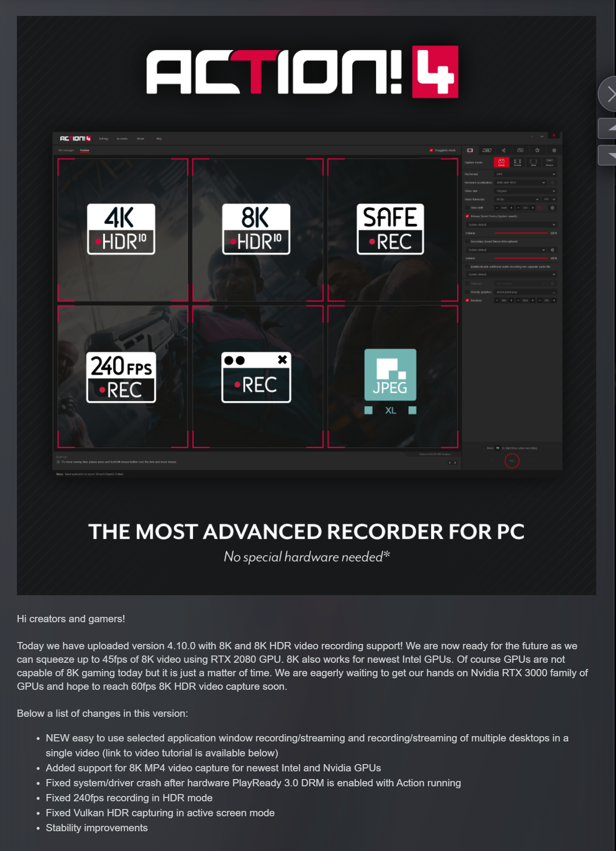
Task: Adjust primary sound Volume slider
Action: coord(521,233)
